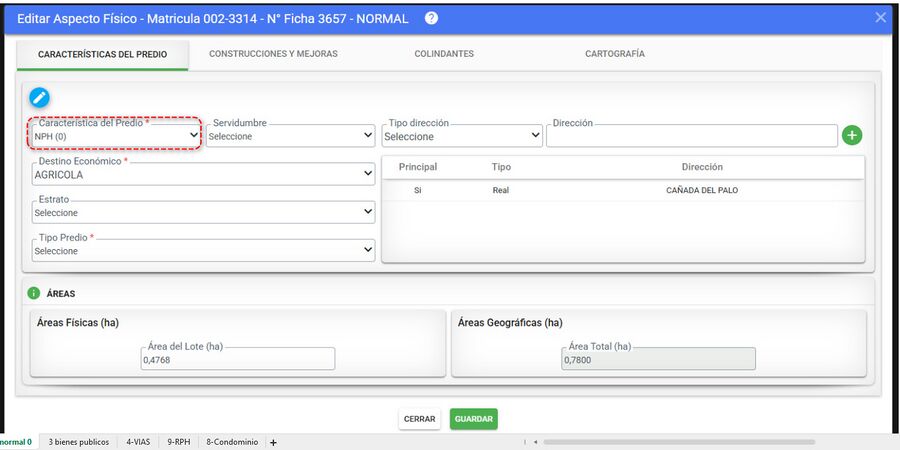The image size is (900, 450).
Task: Select the 4-VIAS sheet tab
Action: pyautogui.click(x=138, y=442)
